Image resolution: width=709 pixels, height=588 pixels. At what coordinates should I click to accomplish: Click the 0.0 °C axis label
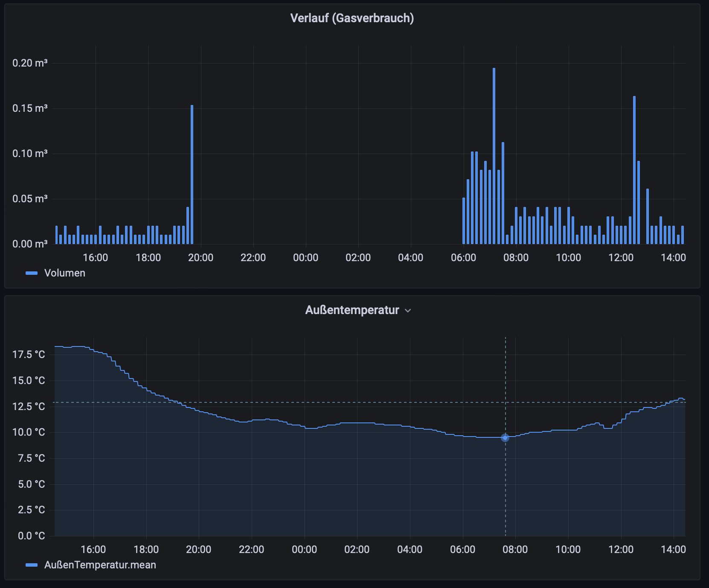tap(31, 536)
